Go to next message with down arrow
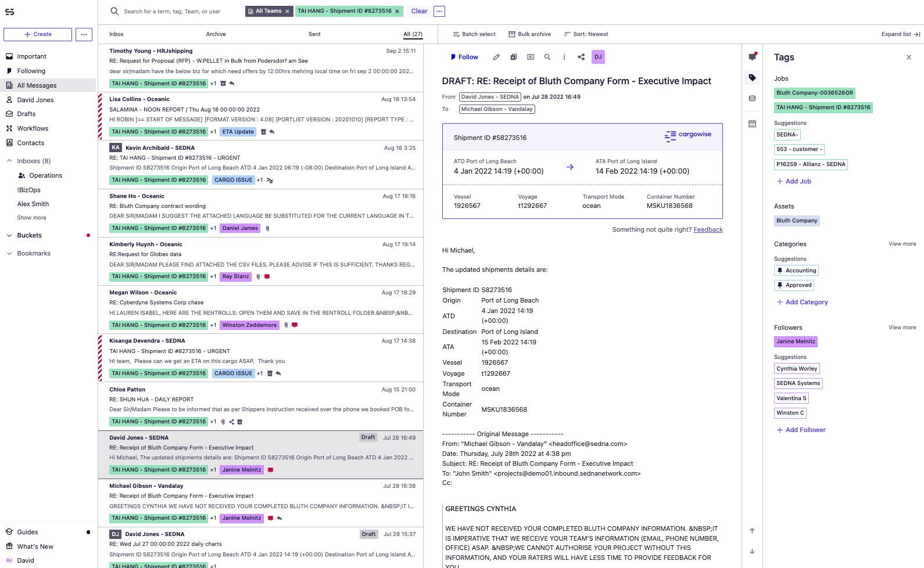 click(752, 551)
